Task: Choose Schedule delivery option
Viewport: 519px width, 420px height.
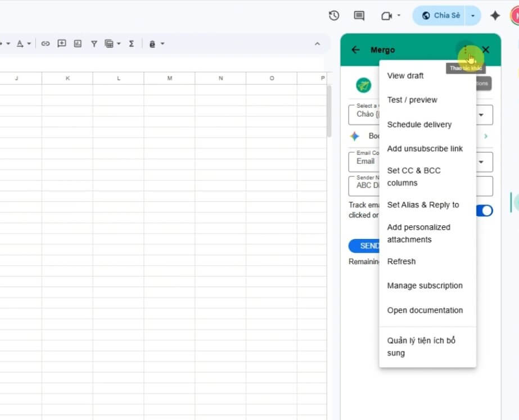Action: point(427,124)
